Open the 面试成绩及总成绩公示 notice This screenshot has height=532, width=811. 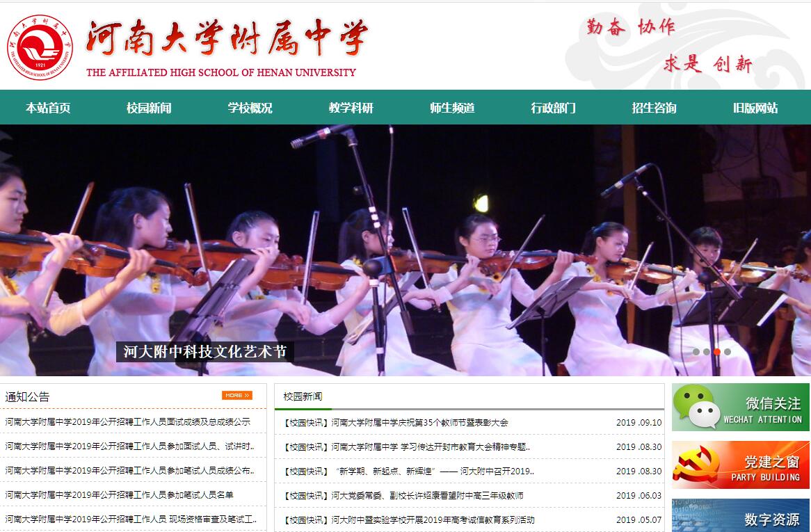coord(127,422)
